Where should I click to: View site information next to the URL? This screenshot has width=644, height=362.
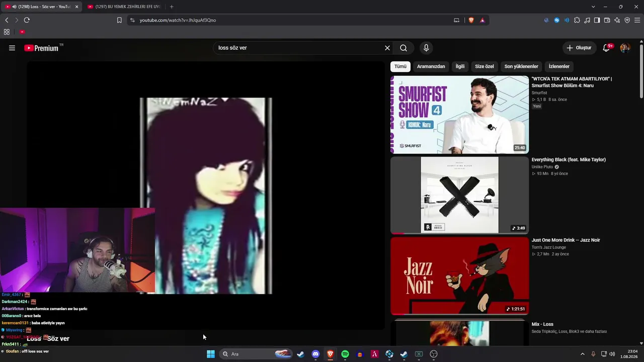point(132,20)
